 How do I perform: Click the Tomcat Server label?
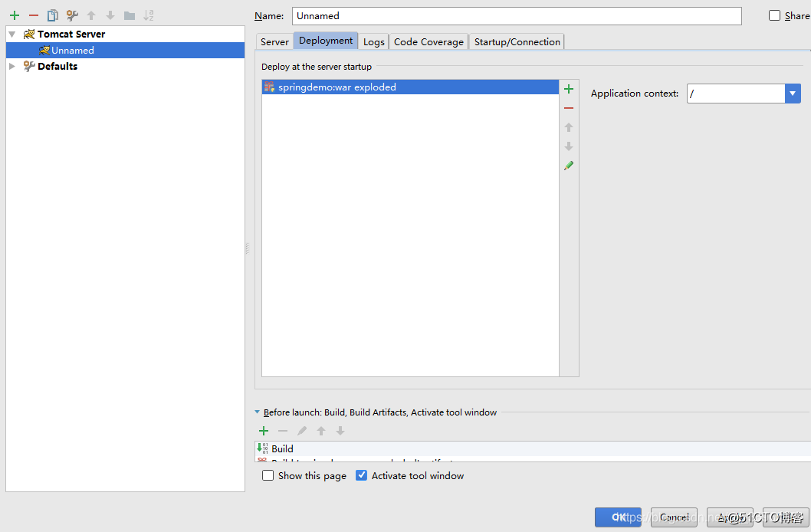pyautogui.click(x=71, y=34)
